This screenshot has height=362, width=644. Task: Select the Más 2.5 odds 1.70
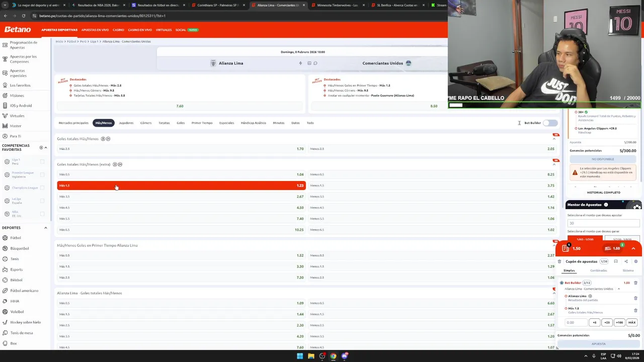pos(181,149)
